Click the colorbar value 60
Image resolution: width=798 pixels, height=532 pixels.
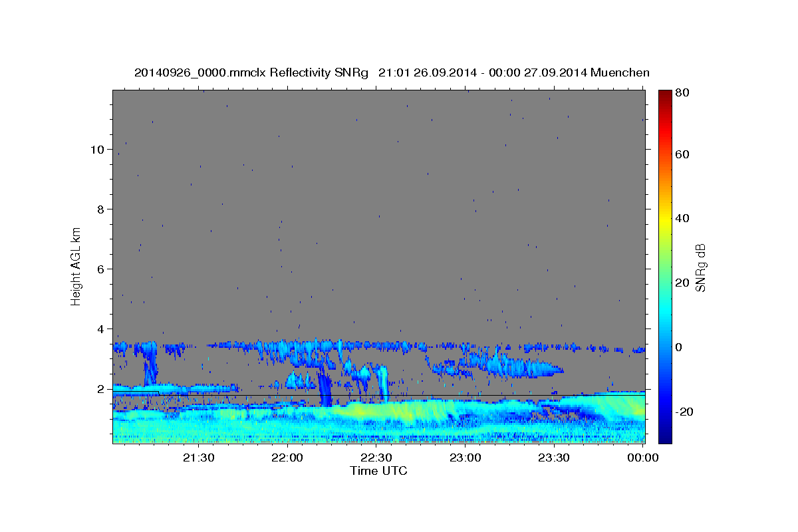[681, 154]
